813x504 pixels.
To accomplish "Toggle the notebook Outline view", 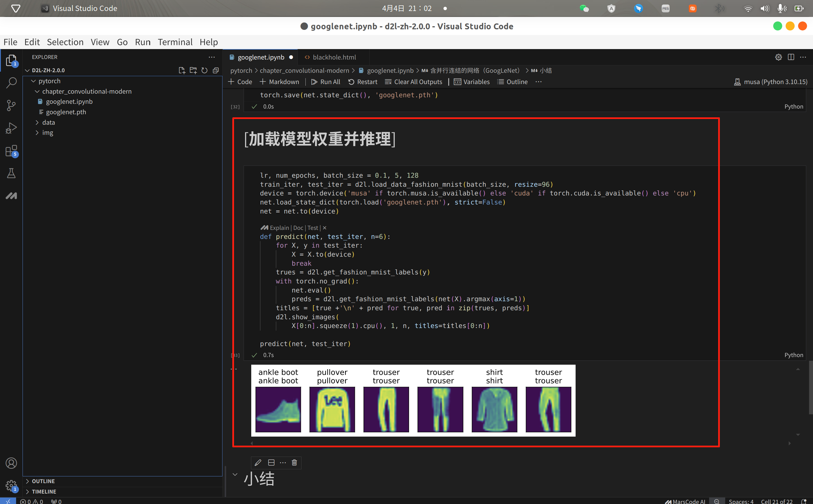I will 512,82.
